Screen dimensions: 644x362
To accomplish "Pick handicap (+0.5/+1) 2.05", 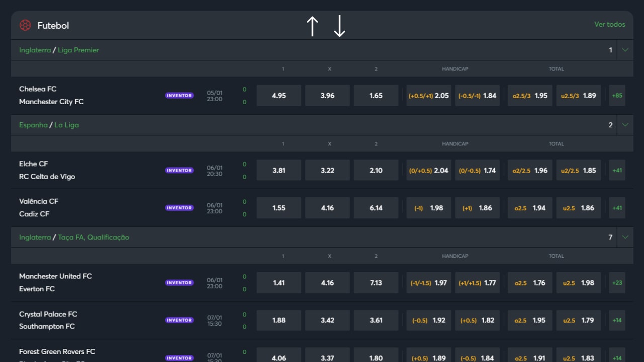I will [x=429, y=96].
